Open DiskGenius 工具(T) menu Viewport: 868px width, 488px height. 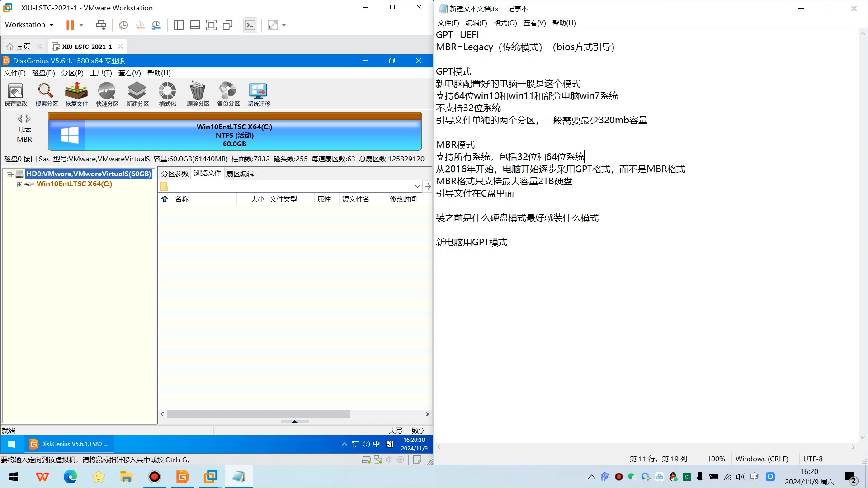[x=100, y=73]
